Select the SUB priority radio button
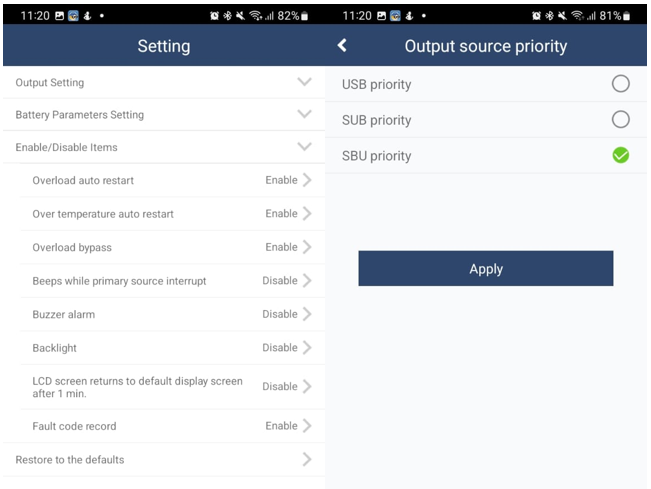651x489 pixels. (620, 120)
